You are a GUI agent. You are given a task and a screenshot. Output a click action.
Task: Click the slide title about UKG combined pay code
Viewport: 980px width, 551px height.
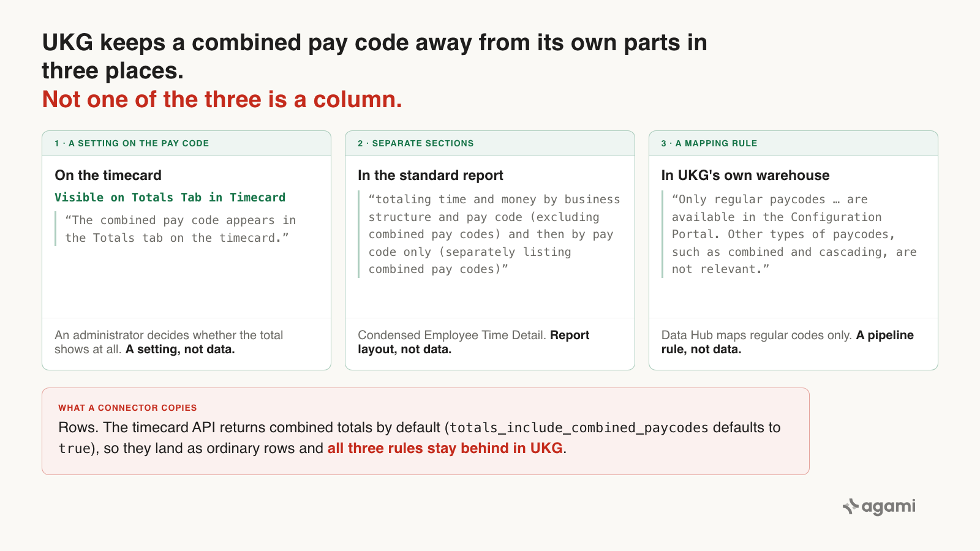(x=374, y=56)
